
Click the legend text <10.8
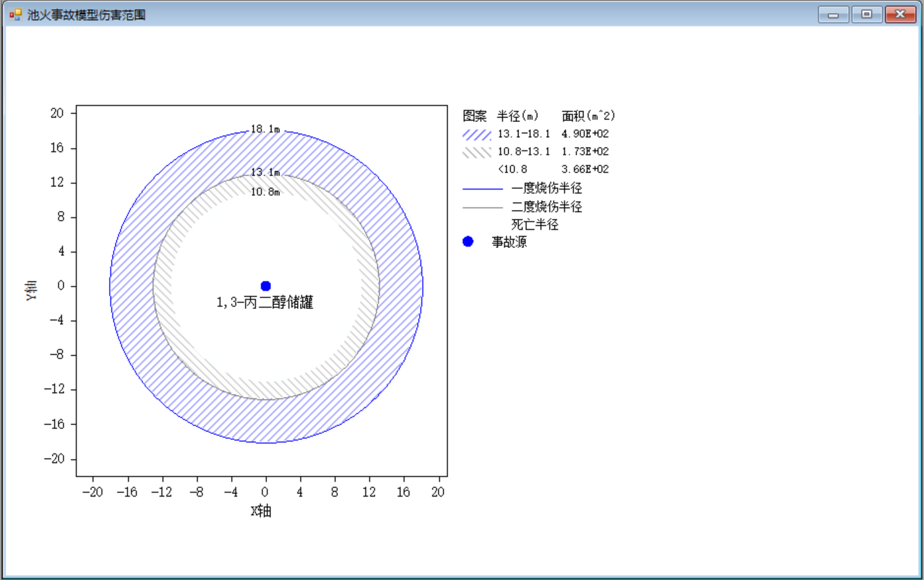click(513, 169)
